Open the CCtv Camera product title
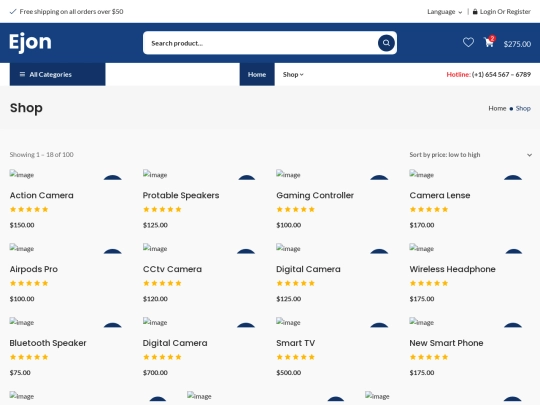Viewport: 540px width, 405px height. click(x=172, y=269)
